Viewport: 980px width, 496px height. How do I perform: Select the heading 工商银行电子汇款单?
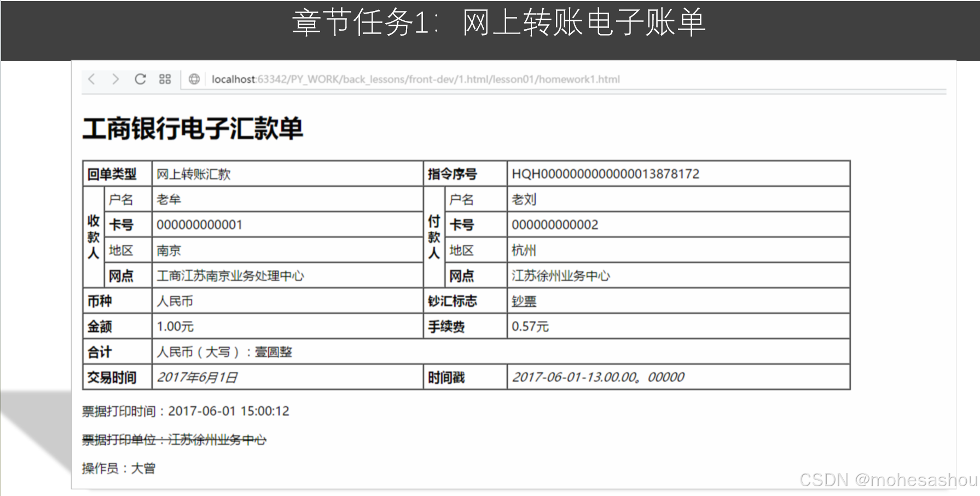point(193,129)
